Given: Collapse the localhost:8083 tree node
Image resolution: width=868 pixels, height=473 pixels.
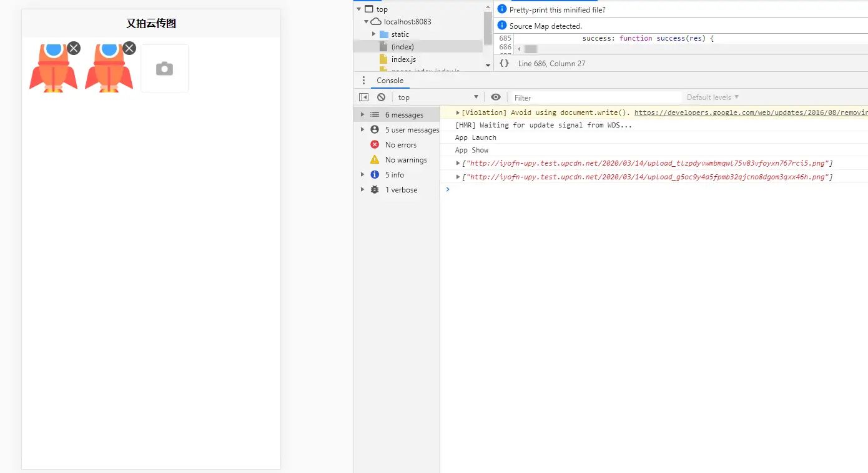Looking at the screenshot, I should tap(367, 22).
